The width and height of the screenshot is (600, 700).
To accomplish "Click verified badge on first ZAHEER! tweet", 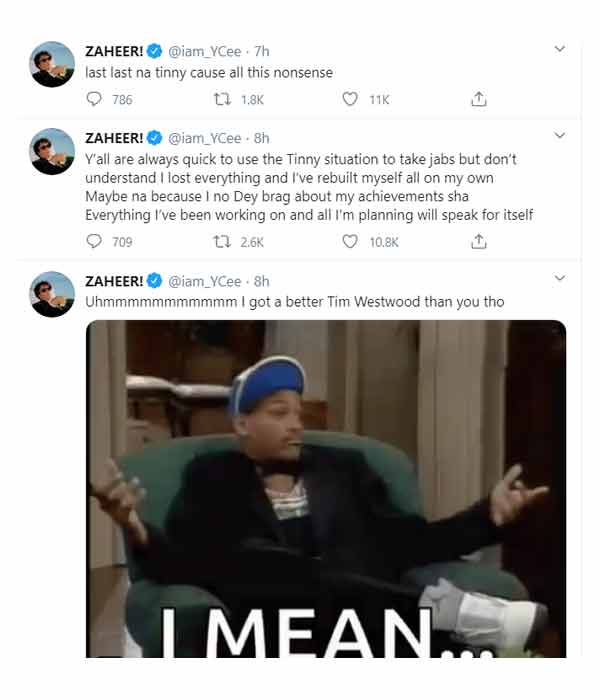I will (154, 51).
